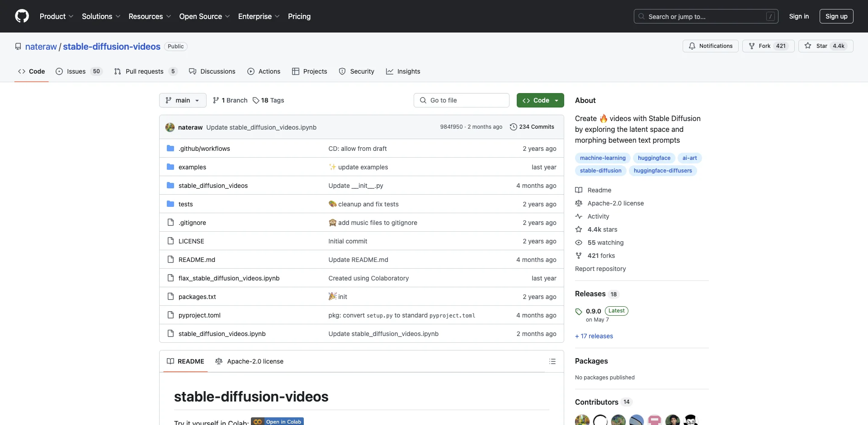This screenshot has width=868, height=425.
Task: Click commit hash 984f950
Action: (x=451, y=127)
